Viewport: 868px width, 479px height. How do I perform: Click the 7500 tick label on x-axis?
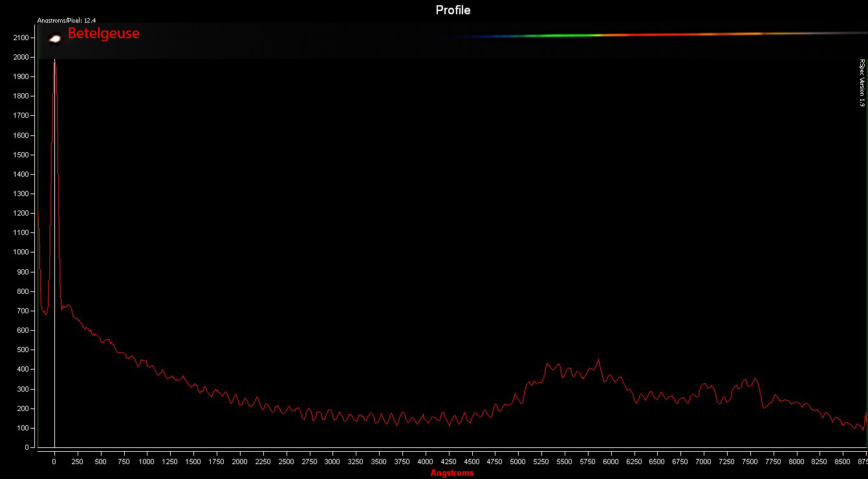(x=750, y=462)
